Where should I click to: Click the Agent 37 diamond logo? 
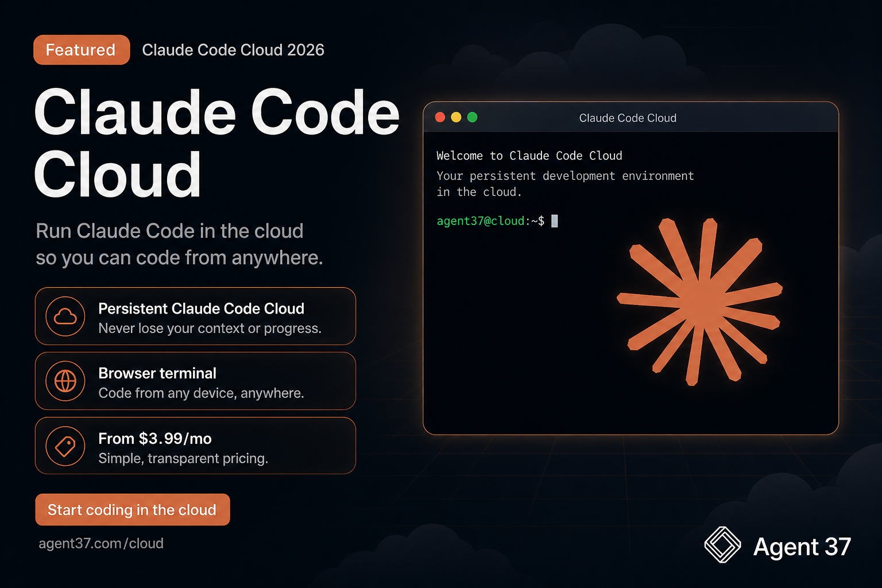[x=723, y=545]
